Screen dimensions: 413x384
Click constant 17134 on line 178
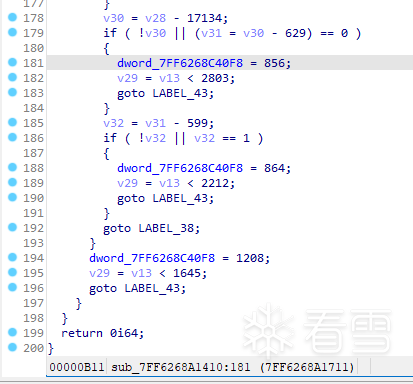coord(204,18)
